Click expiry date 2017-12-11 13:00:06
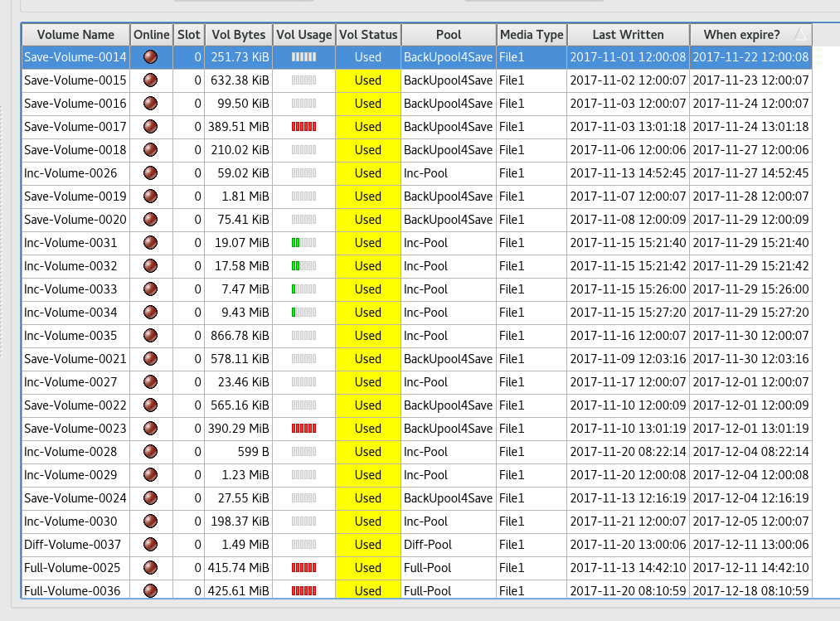This screenshot has width=840, height=621. (x=750, y=545)
